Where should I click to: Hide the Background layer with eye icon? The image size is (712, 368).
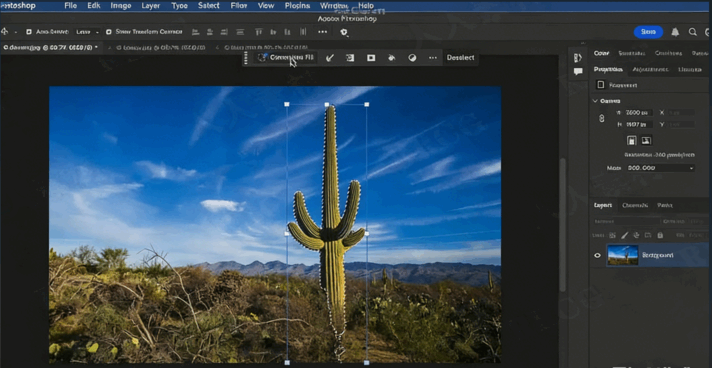click(597, 255)
